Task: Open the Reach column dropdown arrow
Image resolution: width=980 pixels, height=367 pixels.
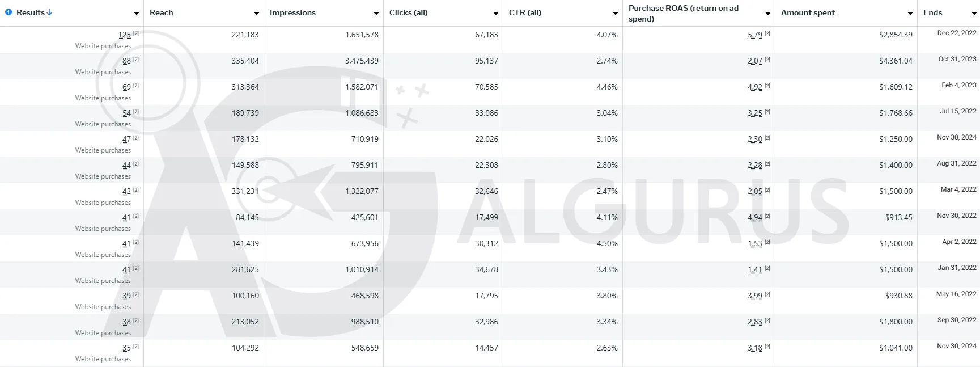Action: [257, 13]
